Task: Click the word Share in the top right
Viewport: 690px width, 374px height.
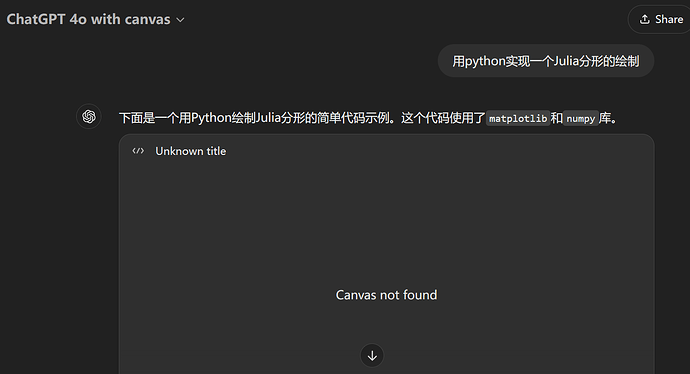Action: (x=669, y=19)
